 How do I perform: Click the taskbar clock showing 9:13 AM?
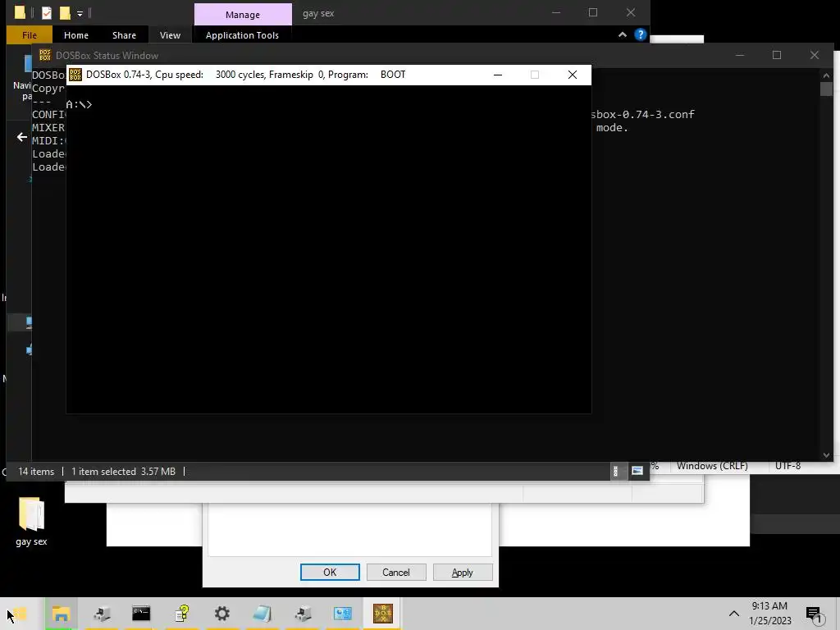tap(769, 614)
